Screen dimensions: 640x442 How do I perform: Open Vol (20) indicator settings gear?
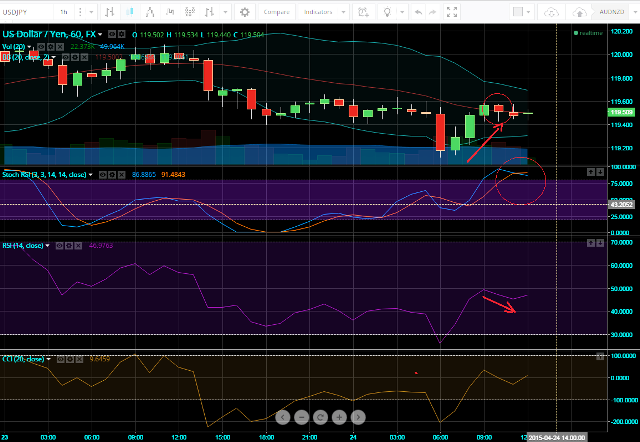coord(51,47)
